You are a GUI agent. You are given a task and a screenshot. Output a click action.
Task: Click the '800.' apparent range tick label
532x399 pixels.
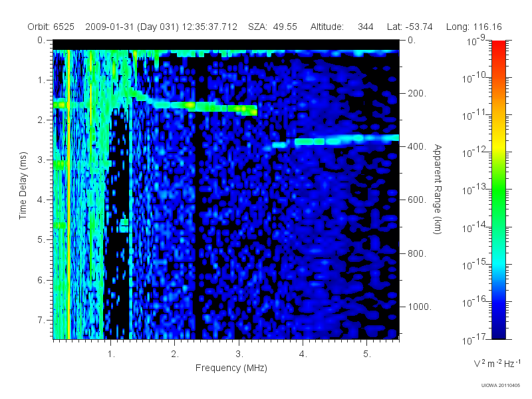[x=417, y=253]
